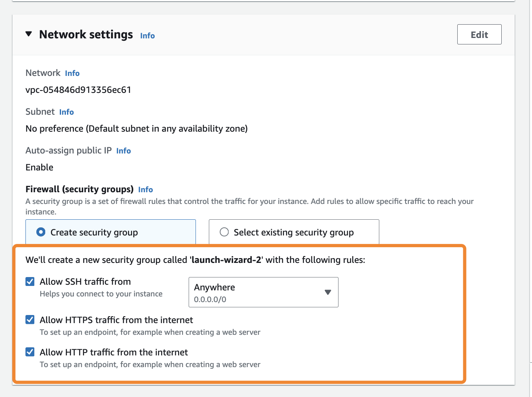Disable Allow HTTPS traffic from the internet

[30, 320]
